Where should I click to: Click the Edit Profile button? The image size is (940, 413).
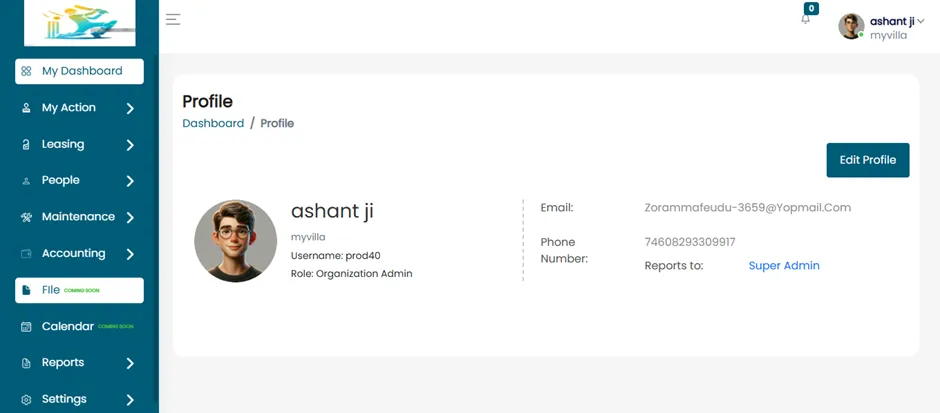[867, 160]
